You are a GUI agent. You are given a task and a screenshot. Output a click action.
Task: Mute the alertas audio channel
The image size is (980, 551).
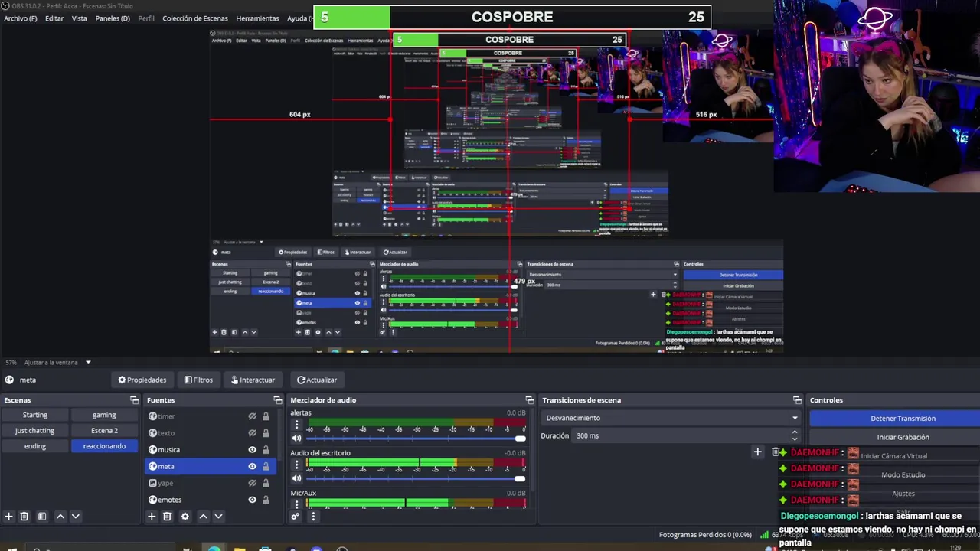pyautogui.click(x=296, y=439)
